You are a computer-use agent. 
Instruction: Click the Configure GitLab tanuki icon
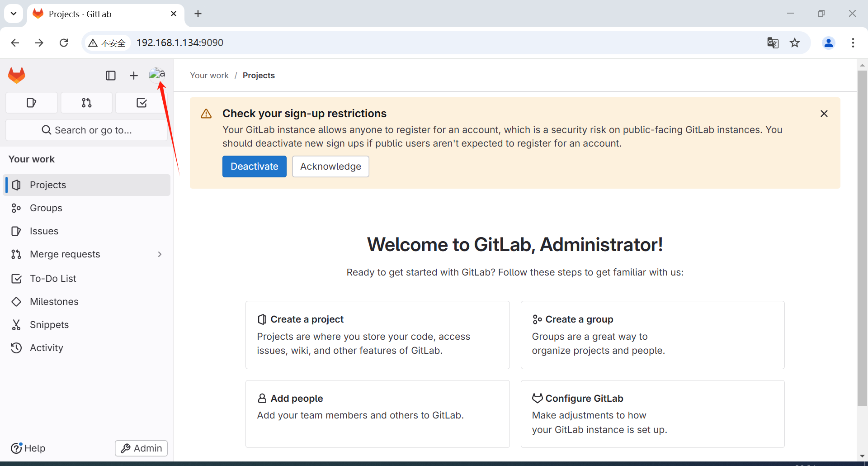click(537, 398)
